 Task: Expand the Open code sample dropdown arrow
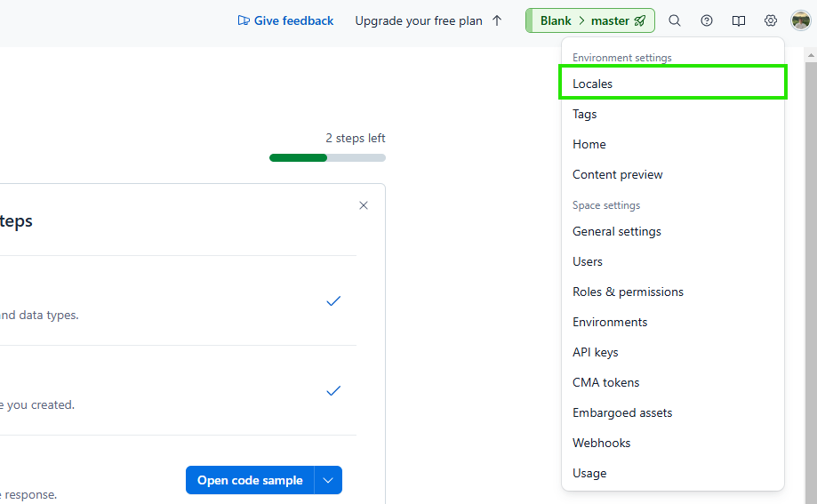(x=328, y=480)
